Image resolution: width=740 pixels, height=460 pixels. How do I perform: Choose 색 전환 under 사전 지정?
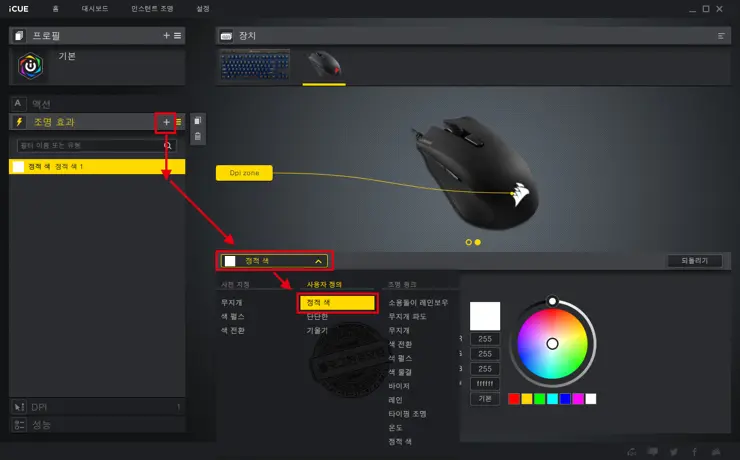232,331
